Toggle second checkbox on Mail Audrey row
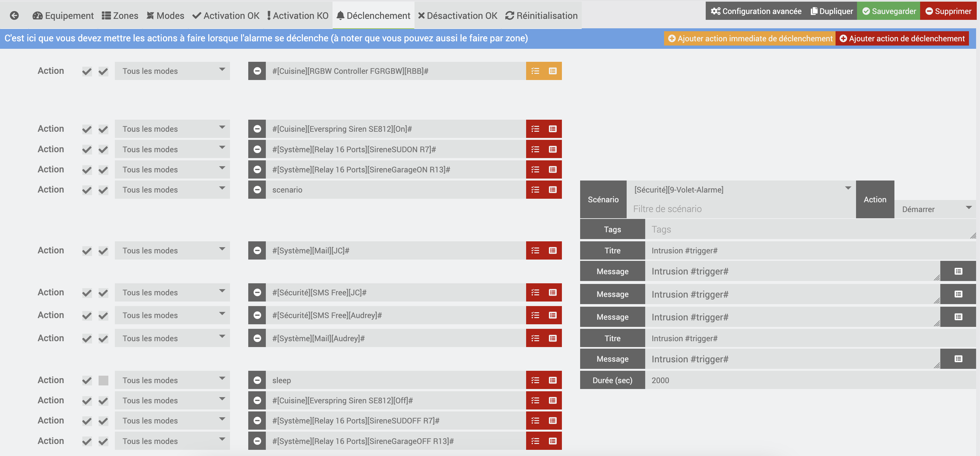This screenshot has width=980, height=456. [103, 339]
